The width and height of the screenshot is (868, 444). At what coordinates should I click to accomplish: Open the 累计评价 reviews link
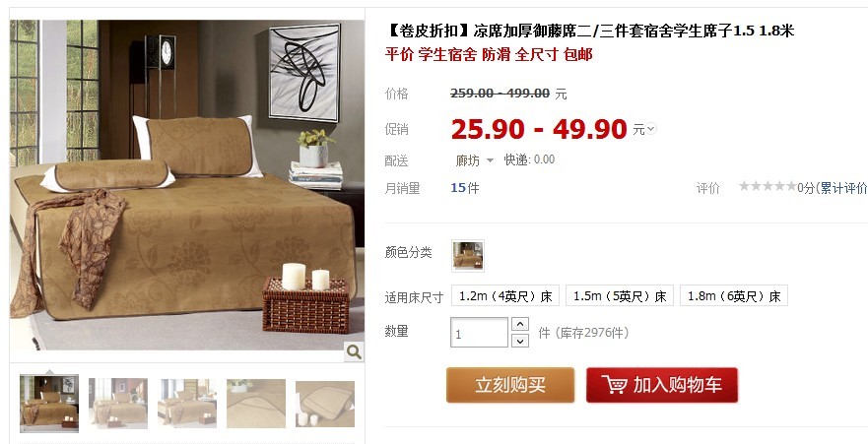pyautogui.click(x=843, y=188)
